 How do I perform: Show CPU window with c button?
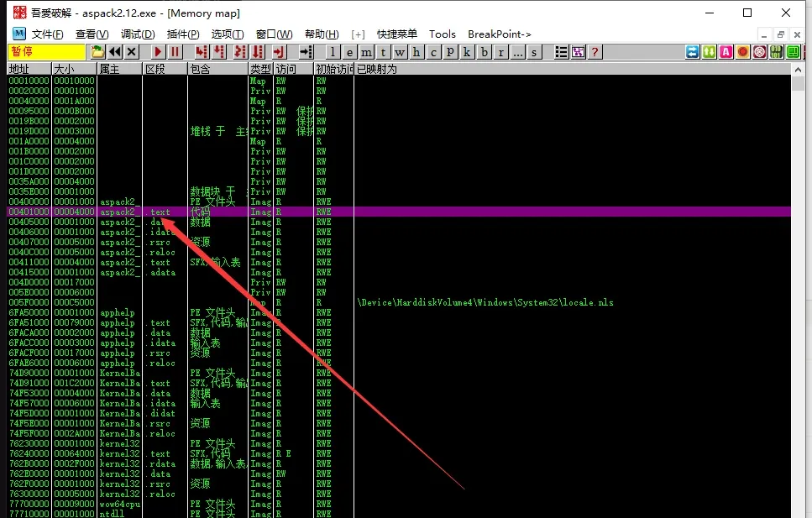click(433, 52)
